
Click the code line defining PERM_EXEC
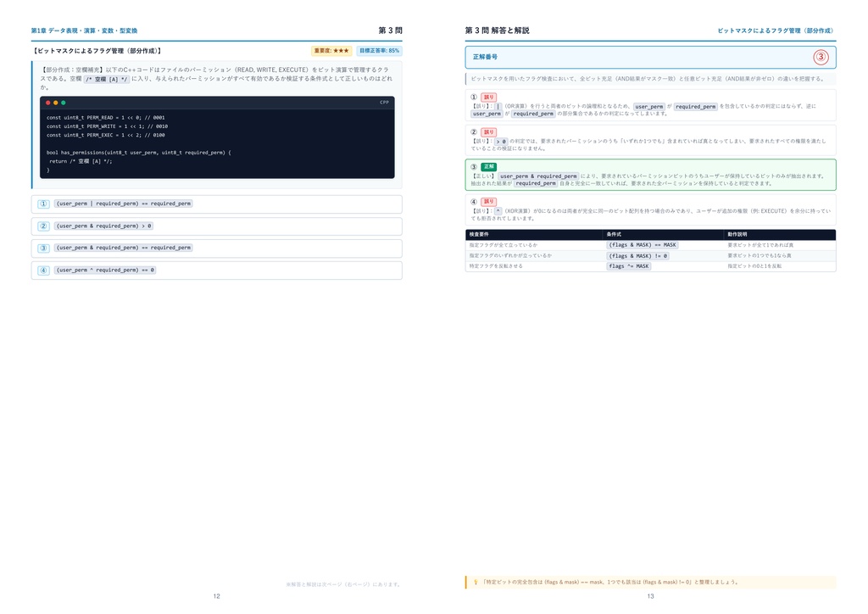pyautogui.click(x=106, y=135)
